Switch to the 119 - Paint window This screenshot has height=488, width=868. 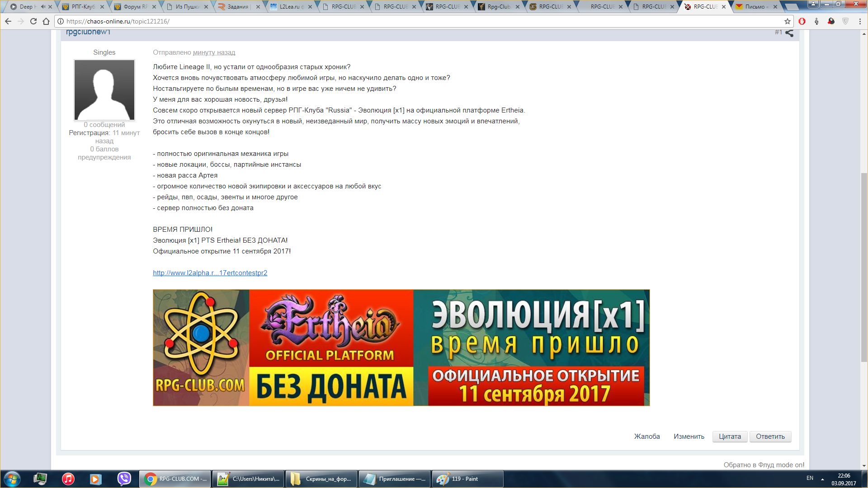(468, 479)
